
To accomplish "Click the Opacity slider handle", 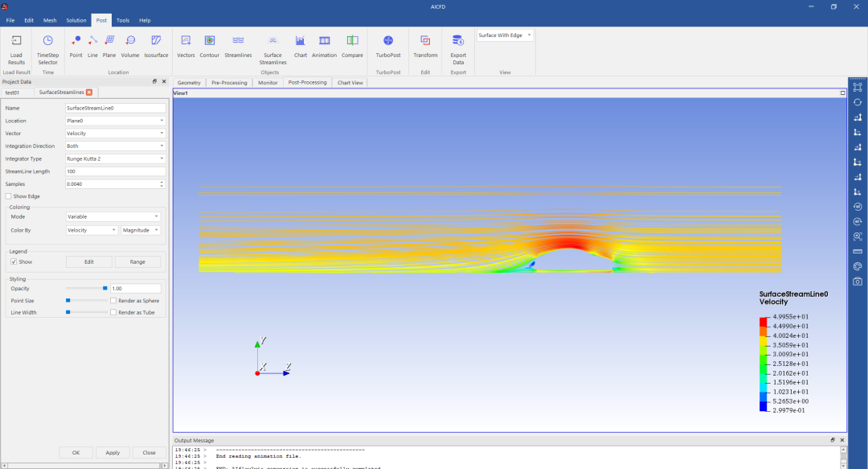I will pyautogui.click(x=105, y=288).
